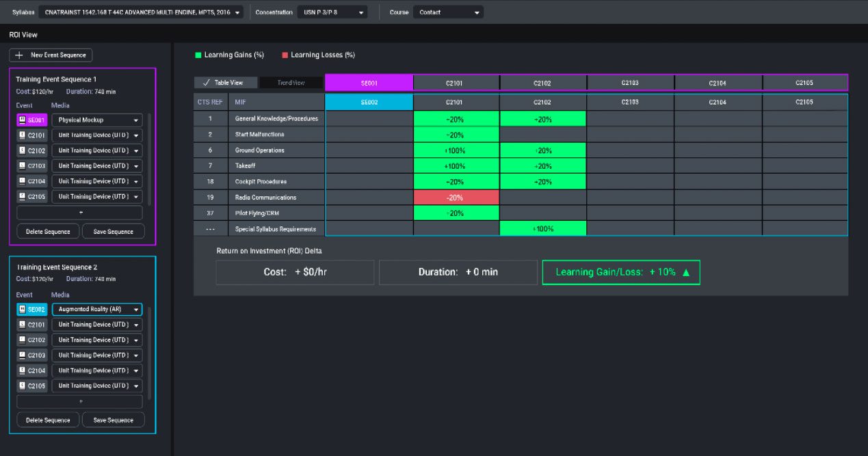This screenshot has width=868, height=456.
Task: Expand the Concentration USN P-3/P-8 dropdown
Action: coord(332,12)
